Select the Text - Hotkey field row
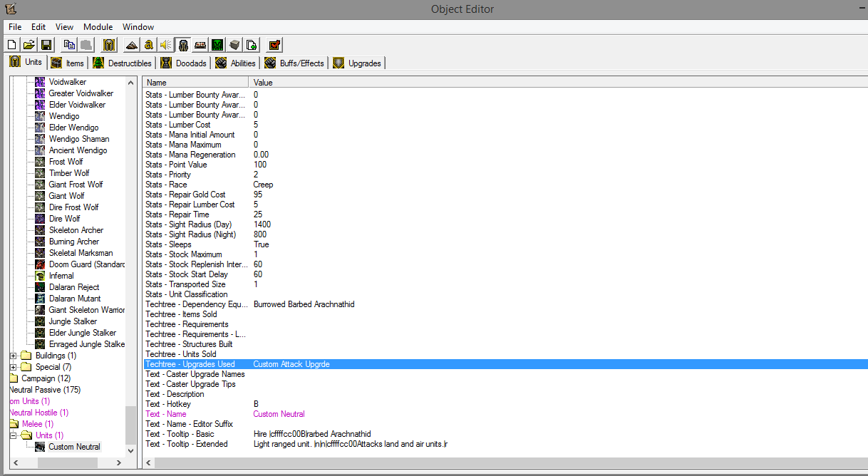 point(505,404)
